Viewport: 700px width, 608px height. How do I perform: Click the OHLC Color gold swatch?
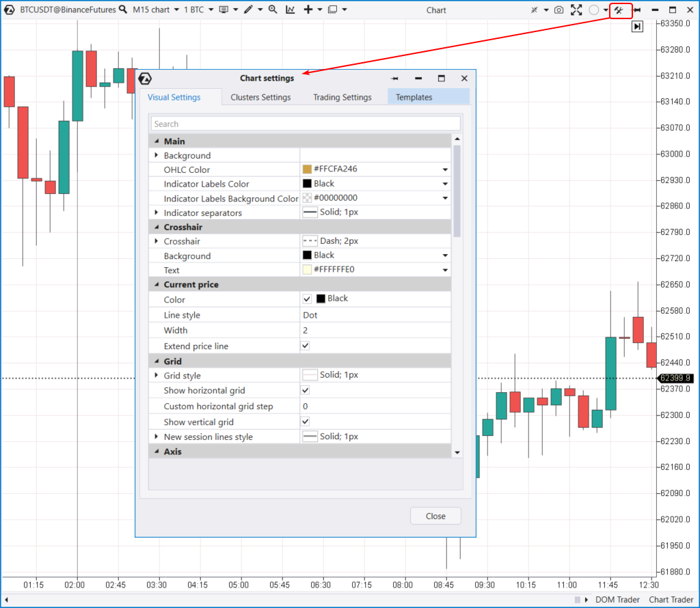307,169
